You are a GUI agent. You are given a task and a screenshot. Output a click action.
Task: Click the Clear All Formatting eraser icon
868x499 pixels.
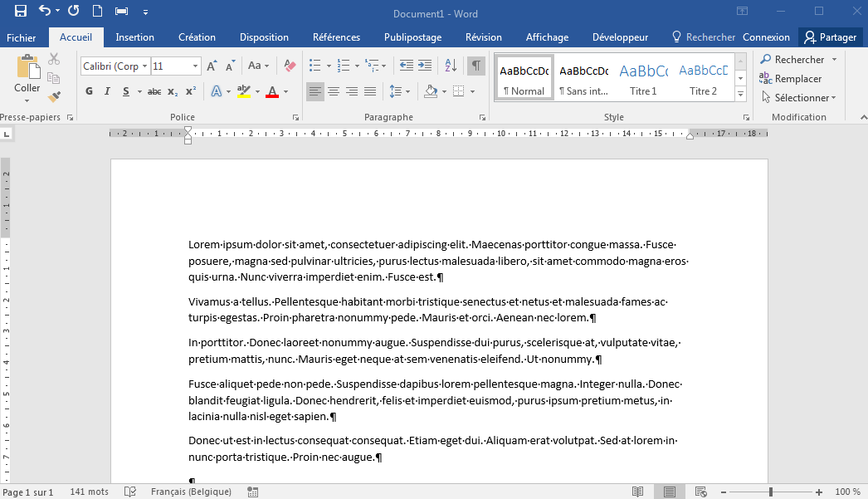290,66
